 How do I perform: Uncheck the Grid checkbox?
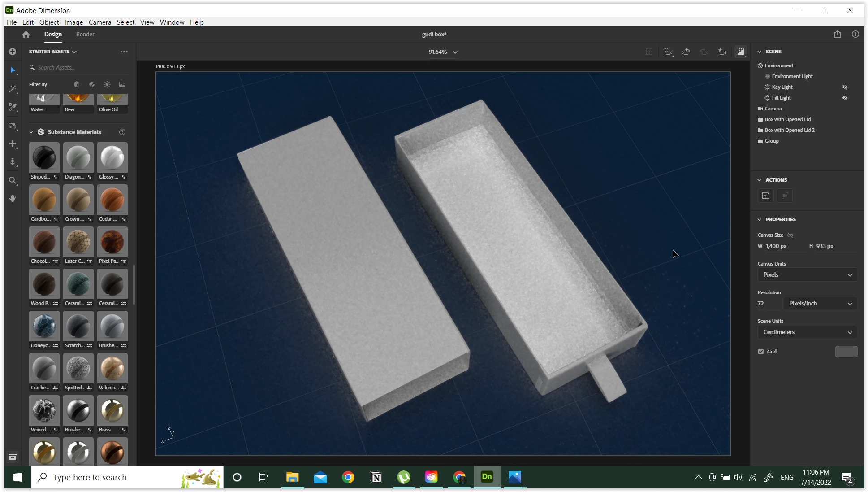pyautogui.click(x=761, y=352)
